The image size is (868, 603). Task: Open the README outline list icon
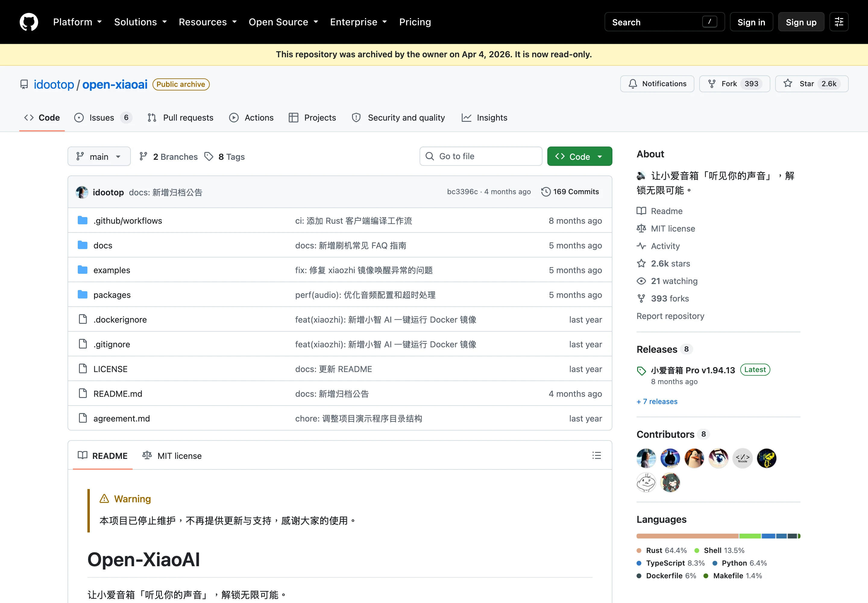596,455
